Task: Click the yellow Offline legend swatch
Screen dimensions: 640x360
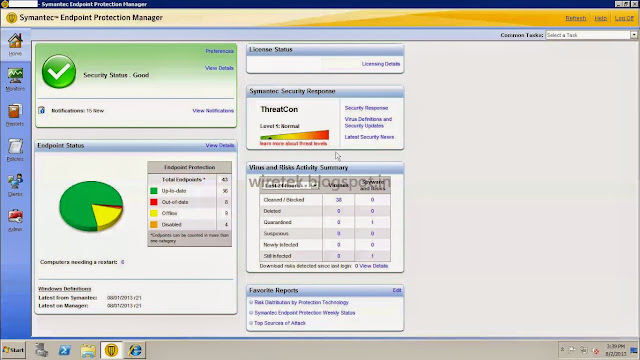Action: 154,213
